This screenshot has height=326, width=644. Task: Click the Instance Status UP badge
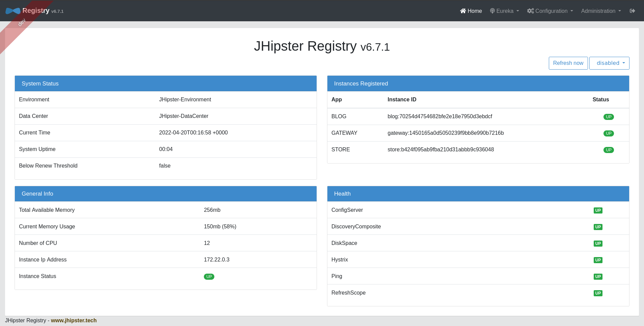tap(209, 277)
